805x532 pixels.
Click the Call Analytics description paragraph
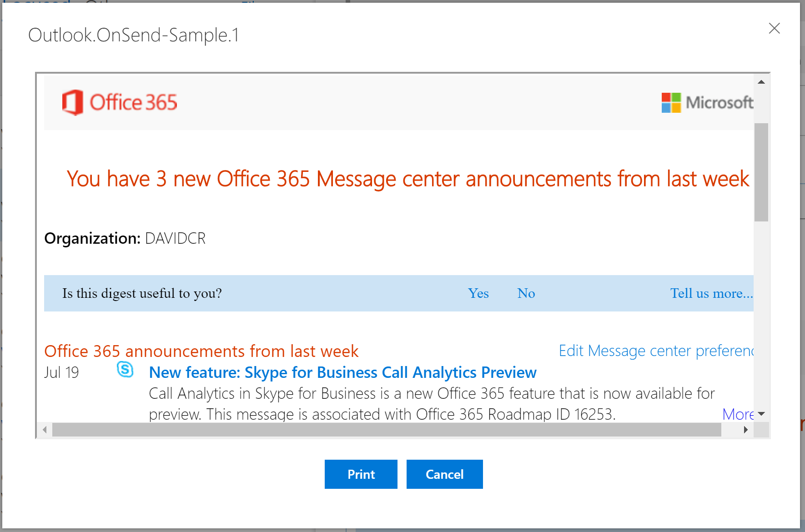click(432, 404)
